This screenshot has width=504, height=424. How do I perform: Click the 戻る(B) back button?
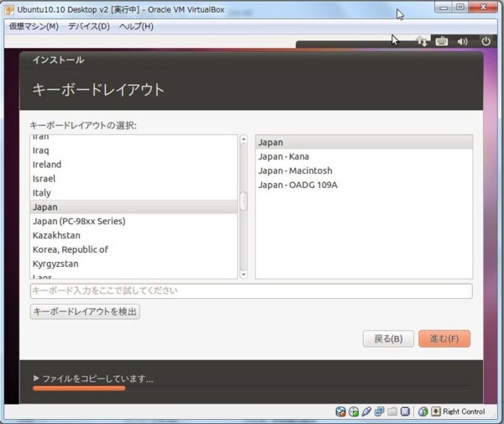pos(388,338)
